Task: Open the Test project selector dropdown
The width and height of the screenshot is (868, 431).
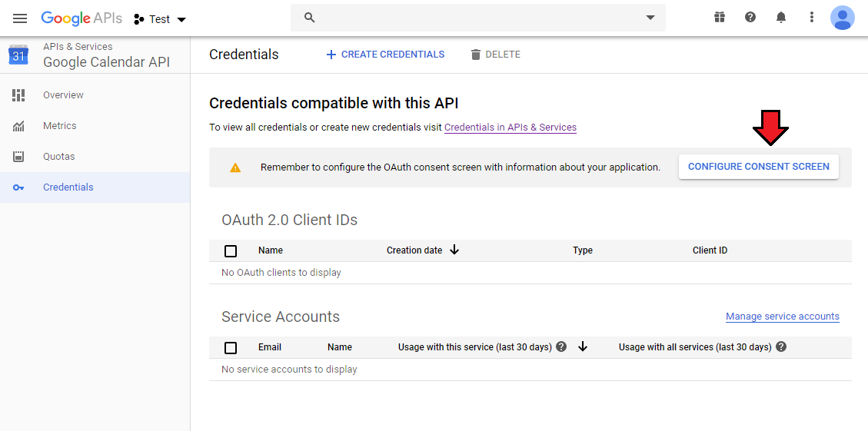Action: point(160,19)
